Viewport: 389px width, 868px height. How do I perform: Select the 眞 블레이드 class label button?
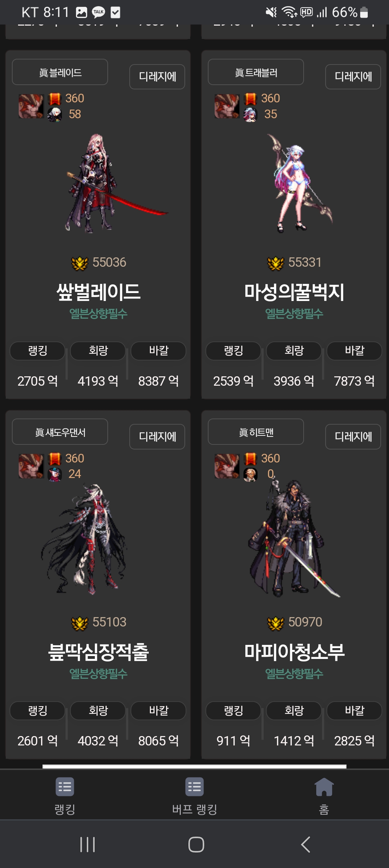tap(60, 72)
